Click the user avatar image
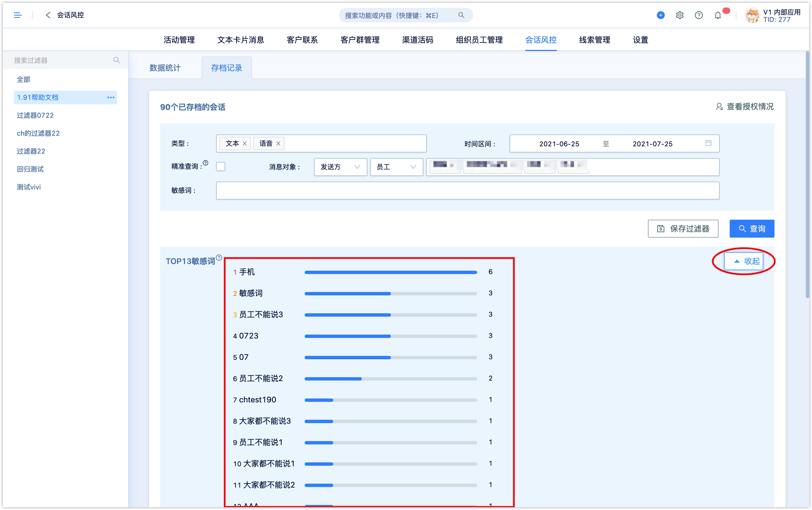 [x=752, y=15]
